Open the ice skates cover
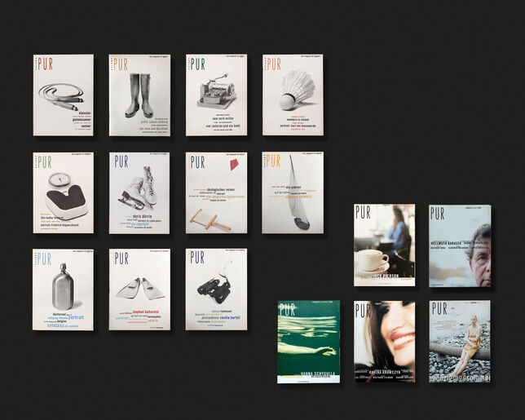Screen dimensions: 525x420 tap(139, 192)
